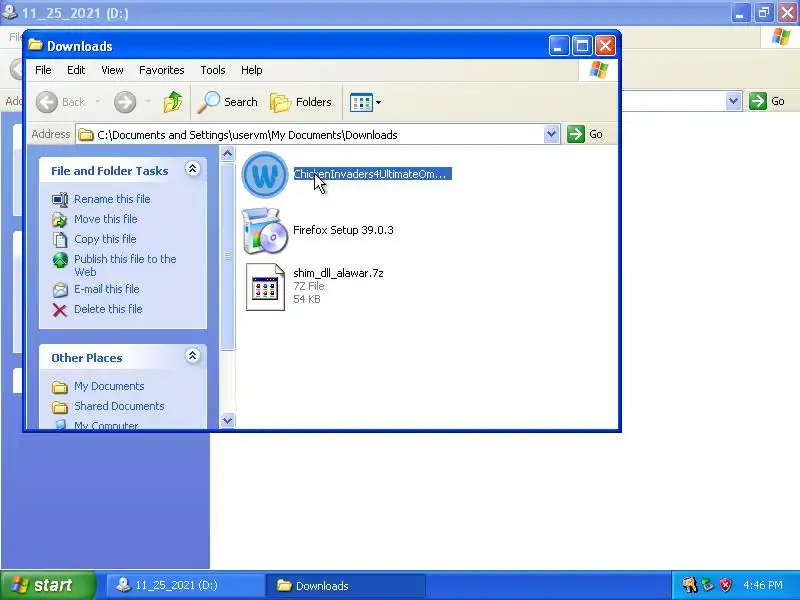Click the Downloads title bar folder icon
The height and width of the screenshot is (600, 800).
click(35, 45)
